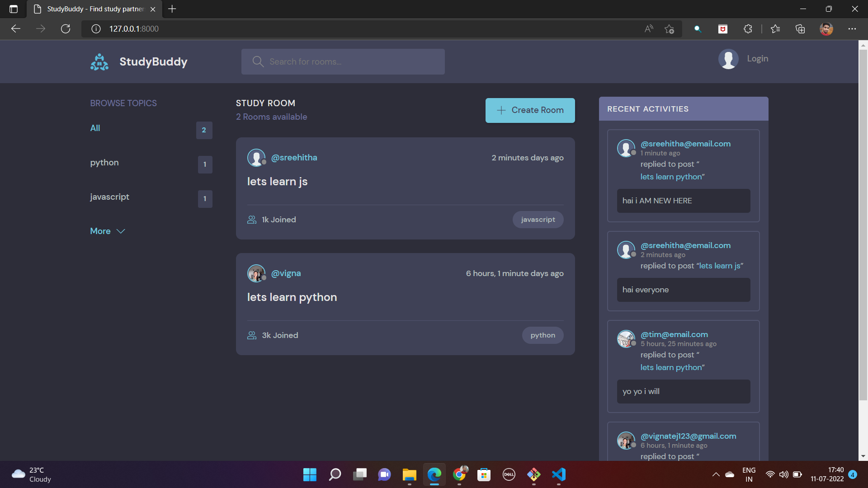
Task: Click the login user avatar icon
Action: [728, 59]
